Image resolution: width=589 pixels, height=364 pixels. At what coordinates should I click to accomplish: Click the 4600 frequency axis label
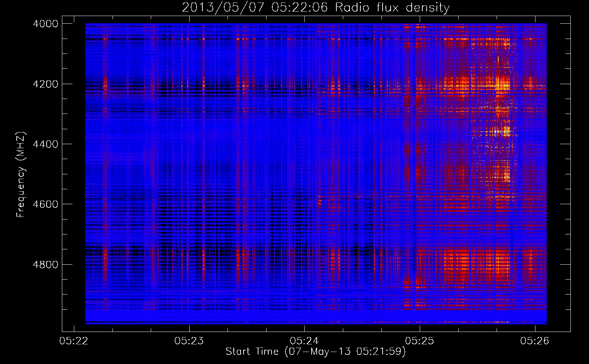click(46, 204)
